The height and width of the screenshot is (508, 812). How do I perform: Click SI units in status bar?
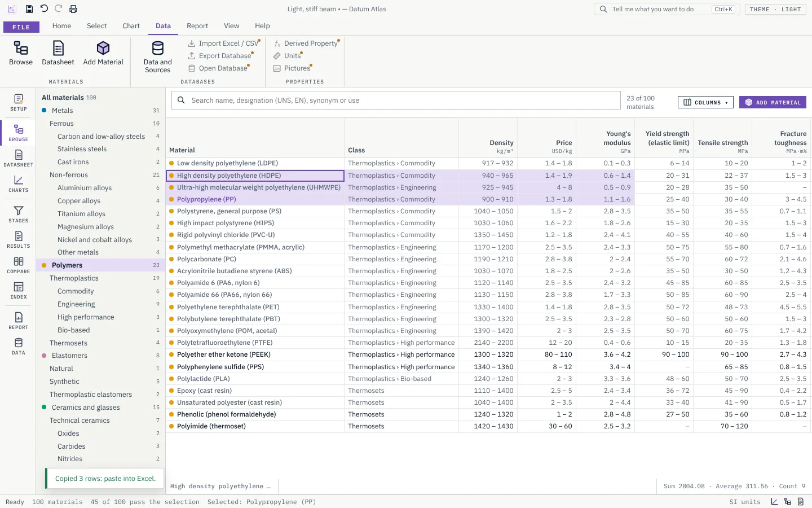pyautogui.click(x=745, y=502)
